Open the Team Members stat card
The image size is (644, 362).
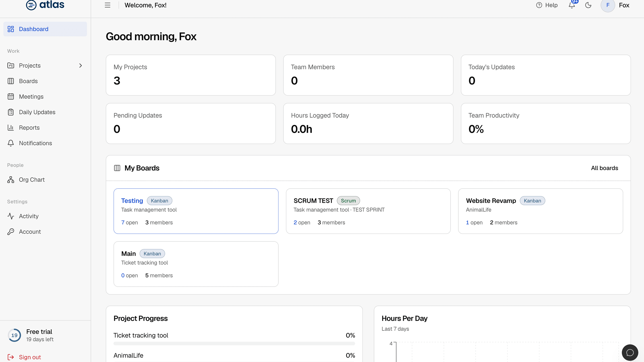coord(368,75)
